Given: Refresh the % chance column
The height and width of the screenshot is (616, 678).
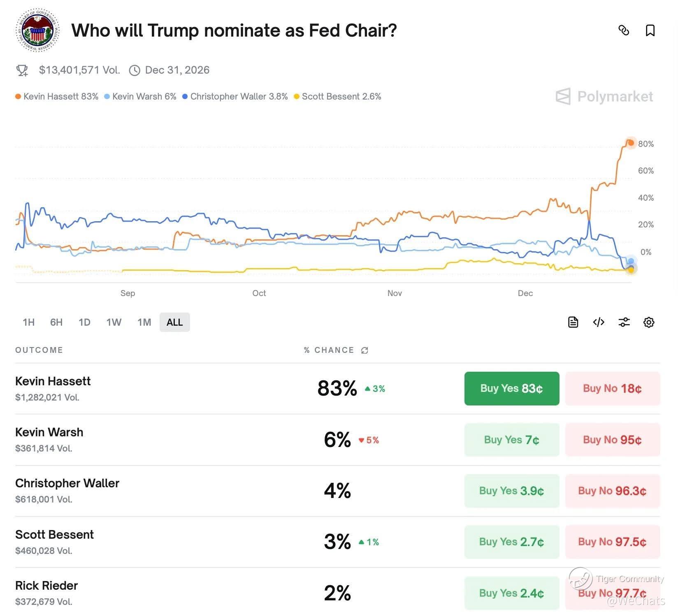Looking at the screenshot, I should click(x=365, y=350).
